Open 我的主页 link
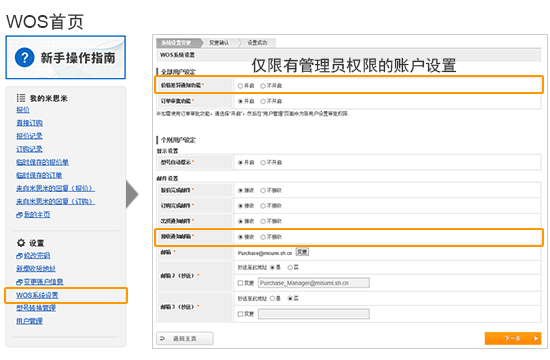 [37, 214]
